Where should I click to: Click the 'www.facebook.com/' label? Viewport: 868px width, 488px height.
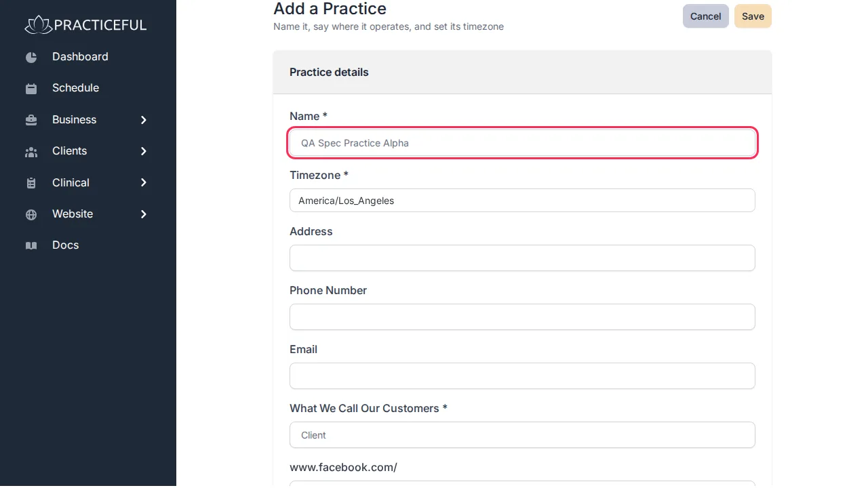click(343, 468)
